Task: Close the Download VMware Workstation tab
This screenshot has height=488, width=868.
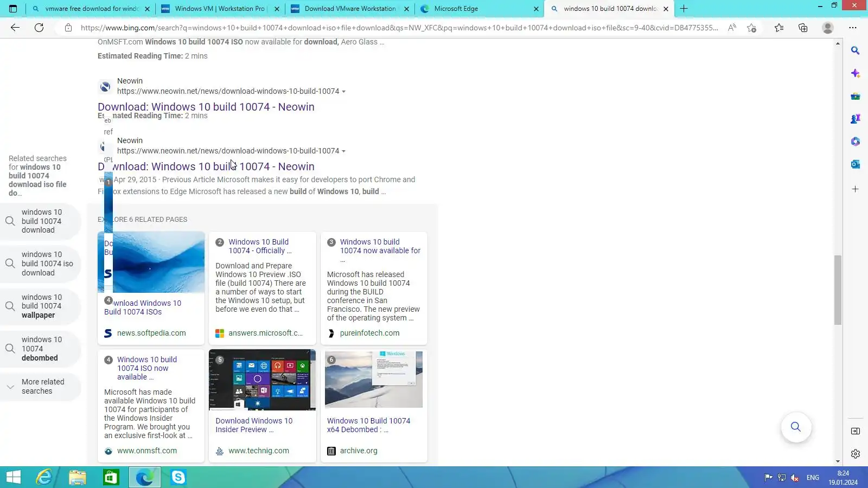Action: 406,9
